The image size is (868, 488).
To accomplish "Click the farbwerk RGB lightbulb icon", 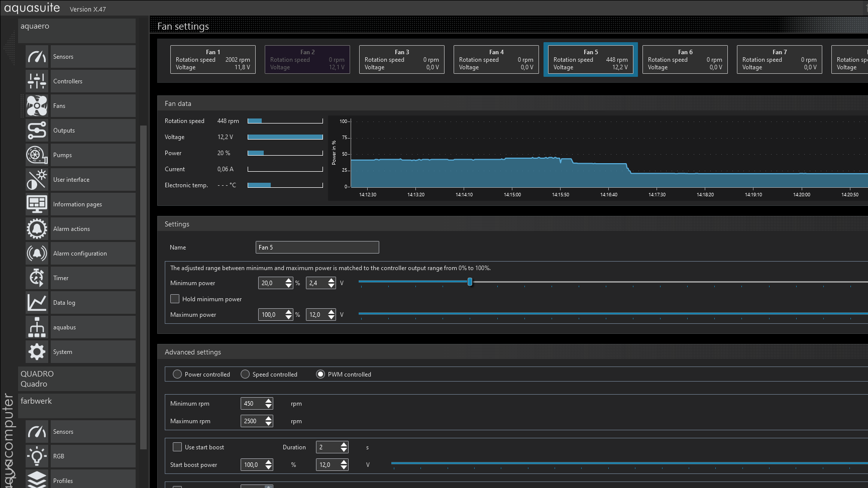I will point(37,456).
